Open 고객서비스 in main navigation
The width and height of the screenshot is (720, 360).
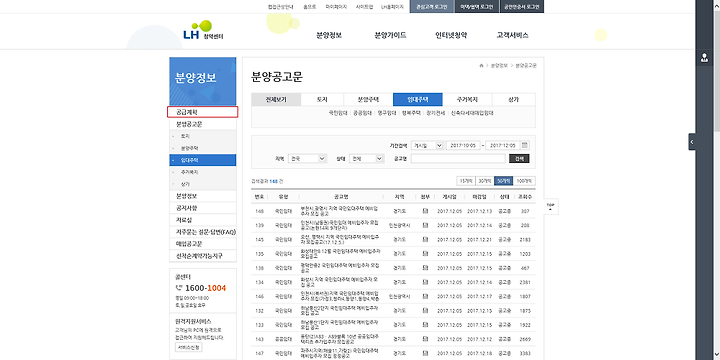(512, 35)
